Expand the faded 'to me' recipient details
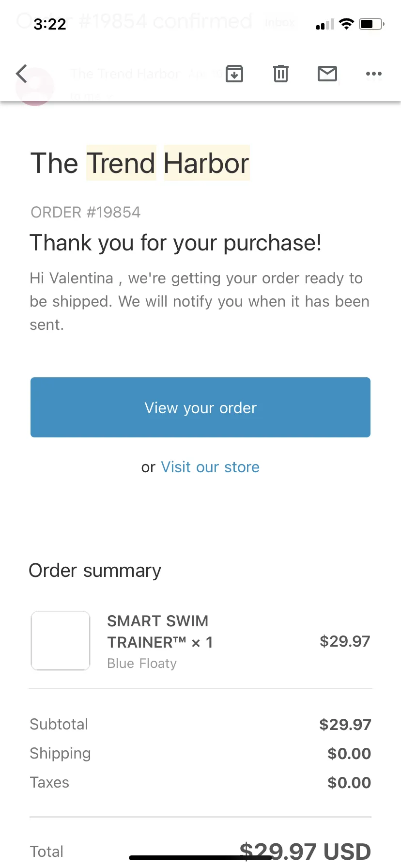 pyautogui.click(x=91, y=96)
